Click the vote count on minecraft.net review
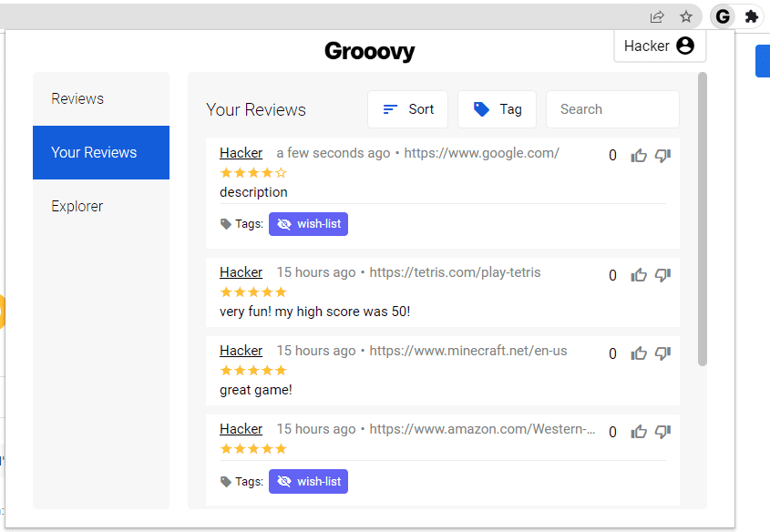This screenshot has width=770, height=532. 613,353
